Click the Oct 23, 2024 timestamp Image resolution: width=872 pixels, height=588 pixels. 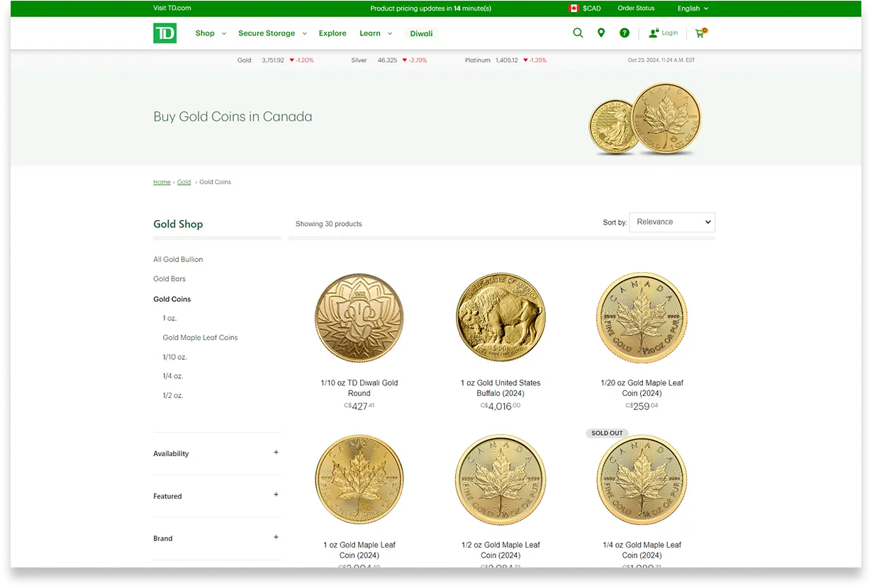point(661,60)
